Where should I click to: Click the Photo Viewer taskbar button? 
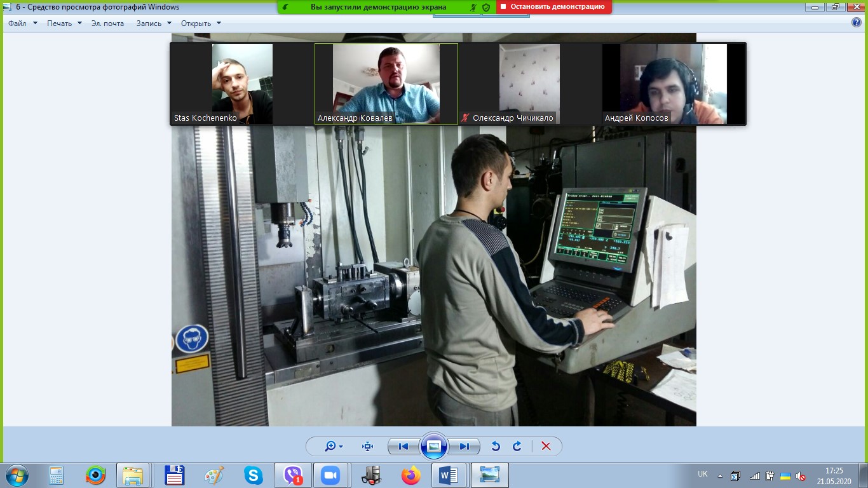[x=490, y=475]
